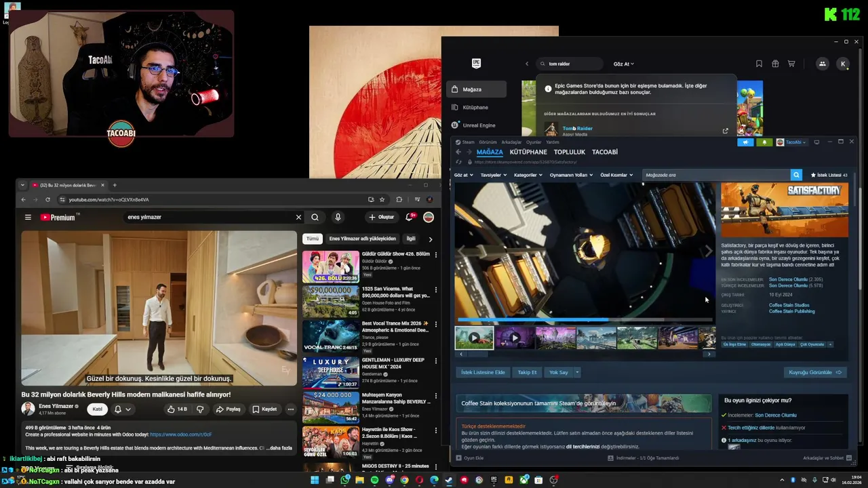
Task: Click the Steam 'Mağazada ara' search field
Action: (x=717, y=175)
